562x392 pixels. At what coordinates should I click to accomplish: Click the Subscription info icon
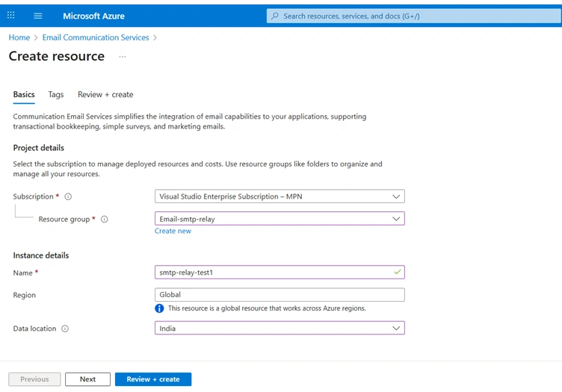pos(68,196)
